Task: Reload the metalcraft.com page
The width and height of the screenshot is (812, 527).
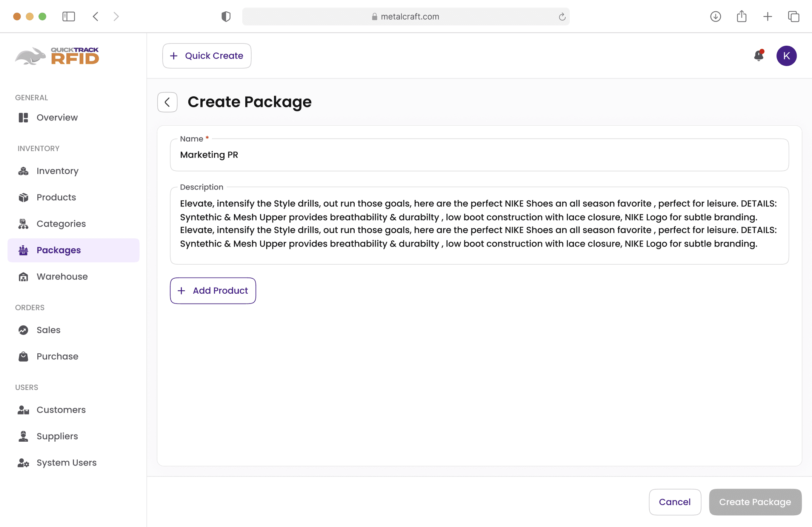Action: point(562,17)
